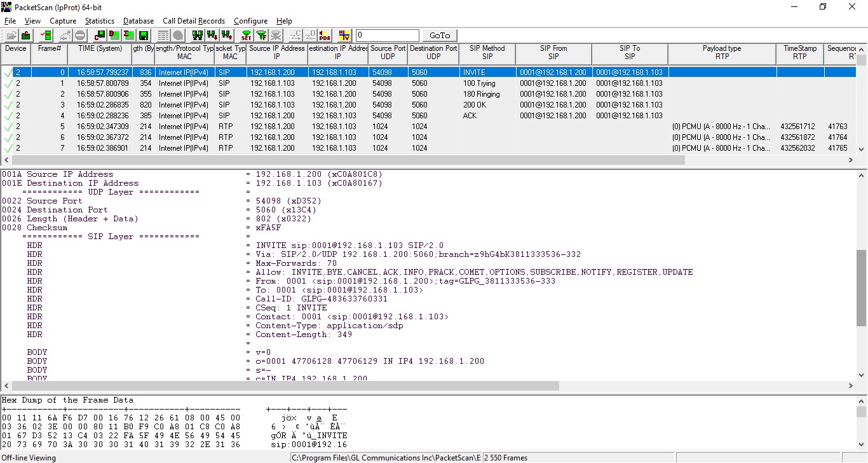Click the greyed-out stop capture circle icon
The width and height of the screenshot is (868, 463).
tap(80, 36)
